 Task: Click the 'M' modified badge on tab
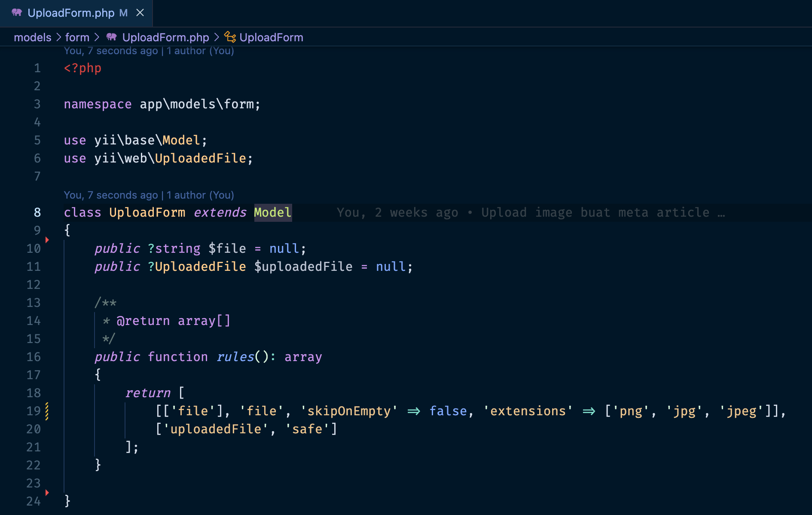123,13
